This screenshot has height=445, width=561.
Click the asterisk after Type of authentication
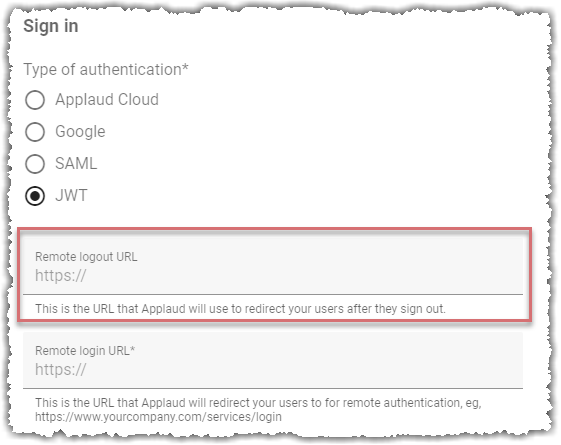coord(185,67)
